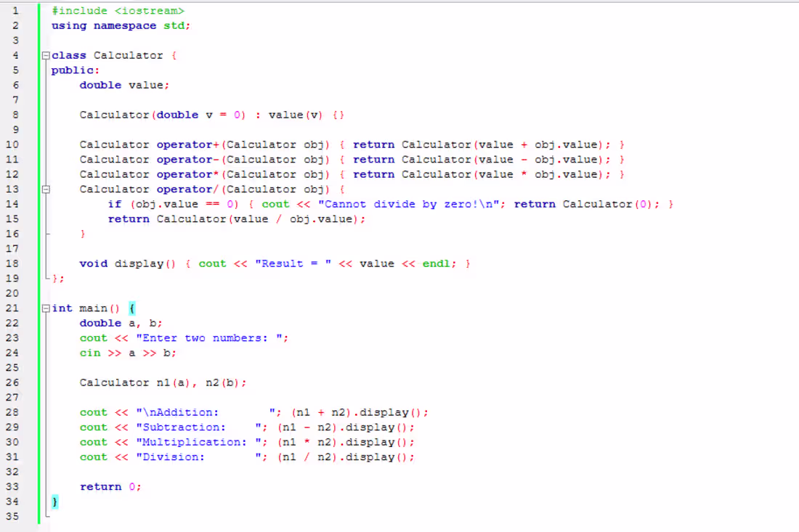Click the "Enter two numbers: " string
Viewport: 799px width, 532px height.
coord(209,338)
